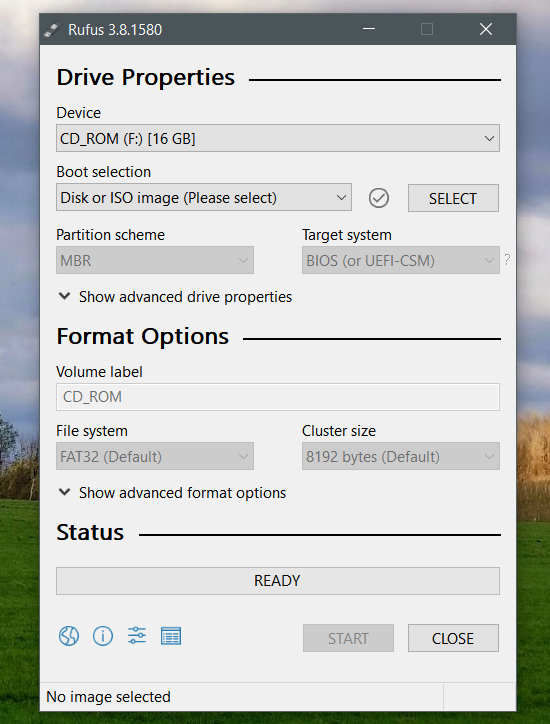This screenshot has width=550, height=724.
Task: Click the Rufus USB title bar icon
Action: [53, 30]
